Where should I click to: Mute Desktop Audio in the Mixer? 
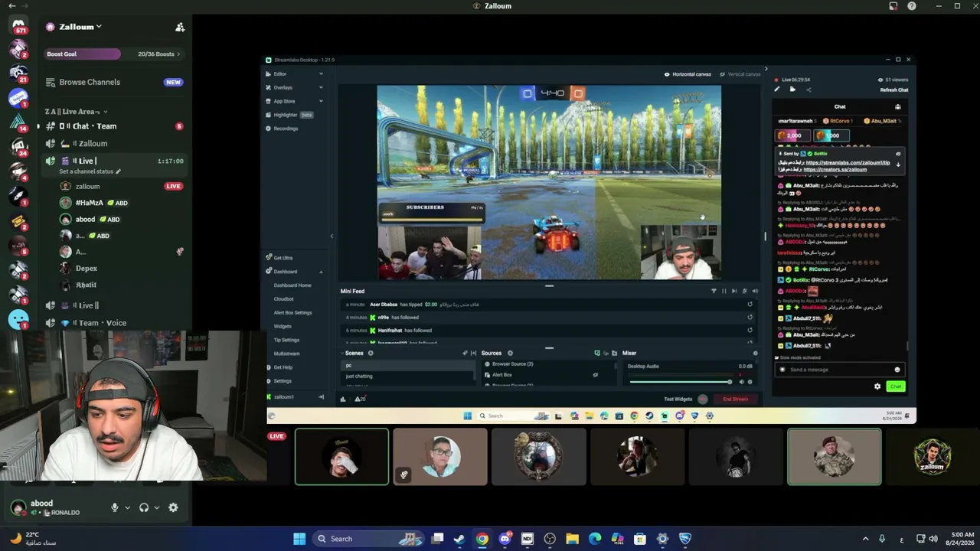[x=741, y=382]
